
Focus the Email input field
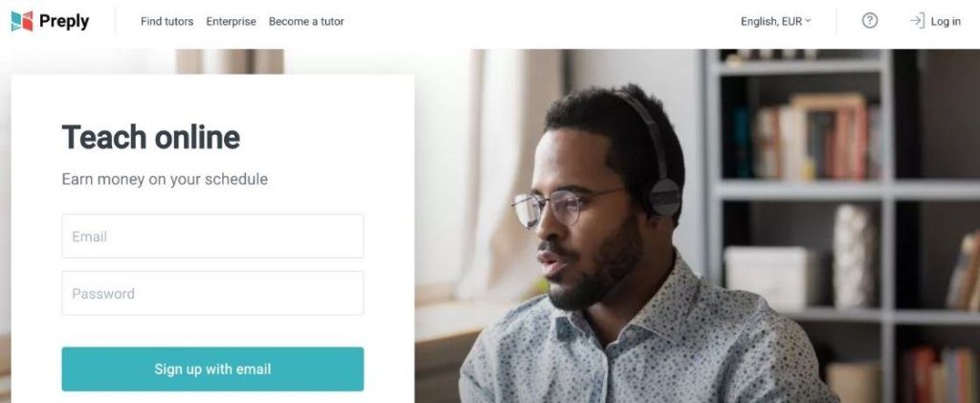(x=212, y=236)
